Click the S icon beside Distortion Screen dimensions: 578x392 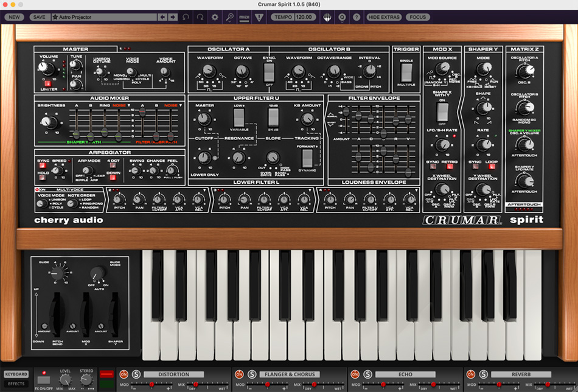pyautogui.click(x=136, y=374)
